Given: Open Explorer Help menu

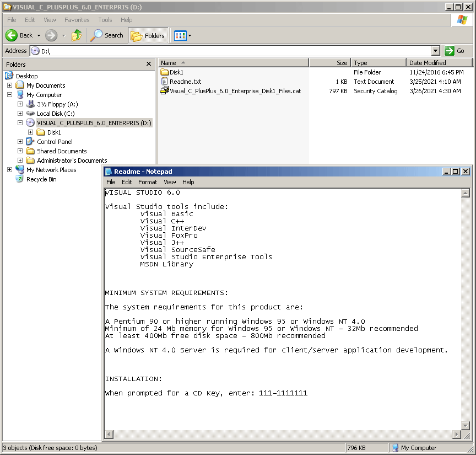Looking at the screenshot, I should (x=127, y=20).
